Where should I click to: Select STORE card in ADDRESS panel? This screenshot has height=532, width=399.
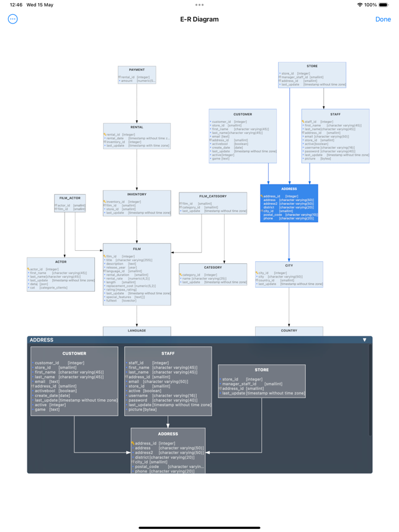(x=261, y=381)
